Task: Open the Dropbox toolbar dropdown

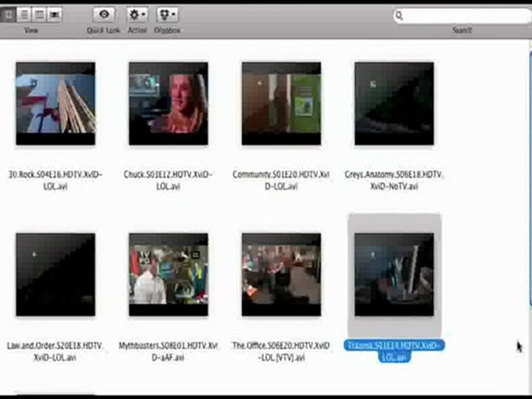Action: tap(167, 14)
